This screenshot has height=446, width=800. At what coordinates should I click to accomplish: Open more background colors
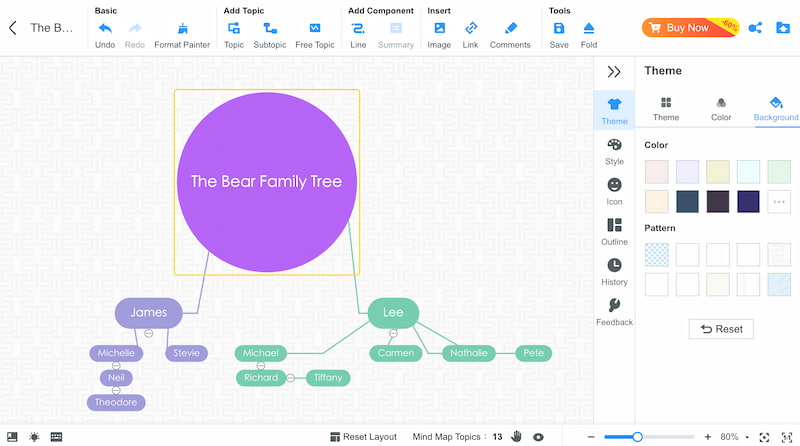pyautogui.click(x=779, y=202)
